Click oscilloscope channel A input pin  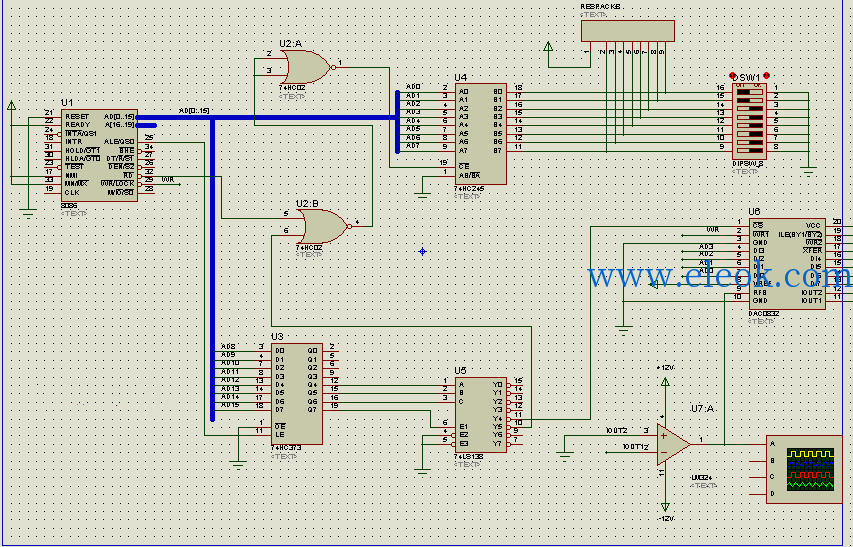[x=758, y=444]
